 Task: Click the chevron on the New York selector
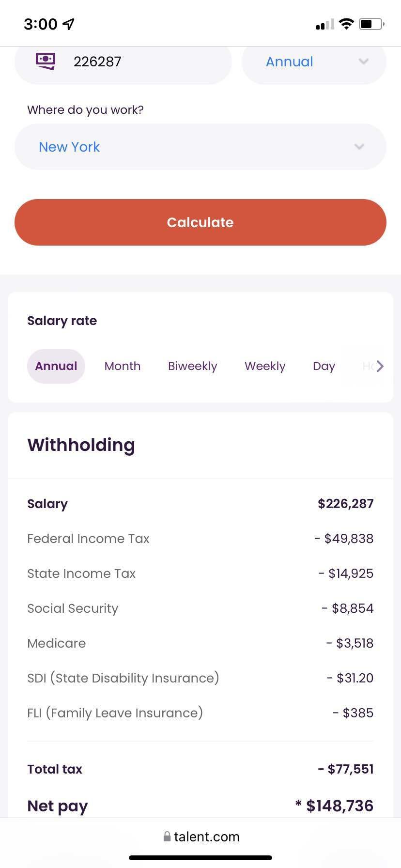coord(358,146)
